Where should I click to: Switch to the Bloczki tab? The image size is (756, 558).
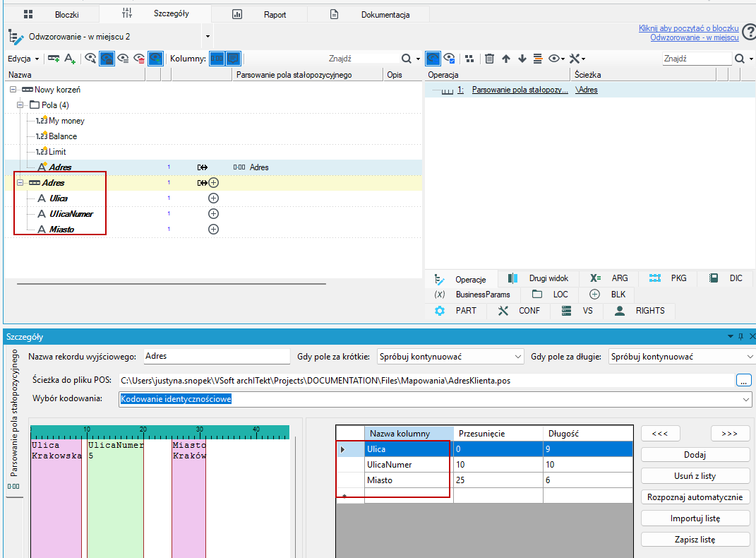(51, 14)
